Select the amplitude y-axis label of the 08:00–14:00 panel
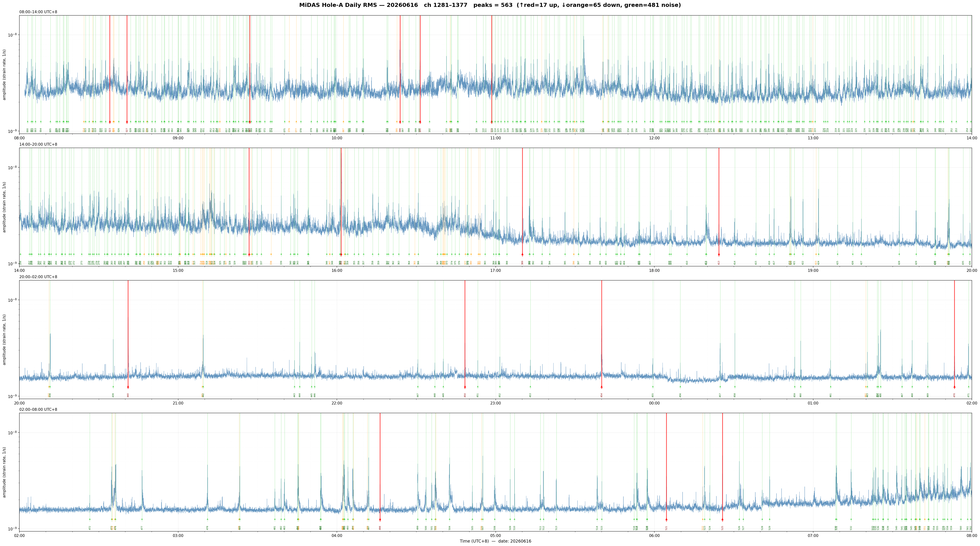The image size is (980, 546). (x=5, y=75)
